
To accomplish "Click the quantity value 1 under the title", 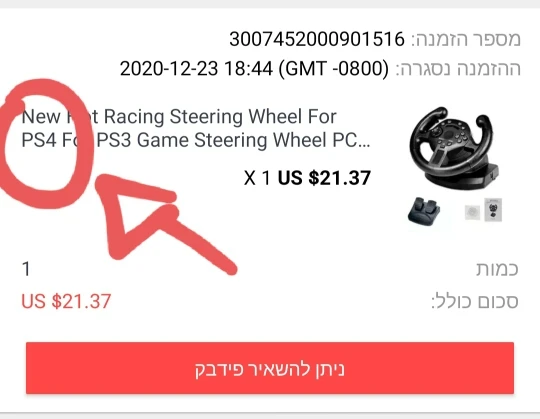I will pos(26,269).
